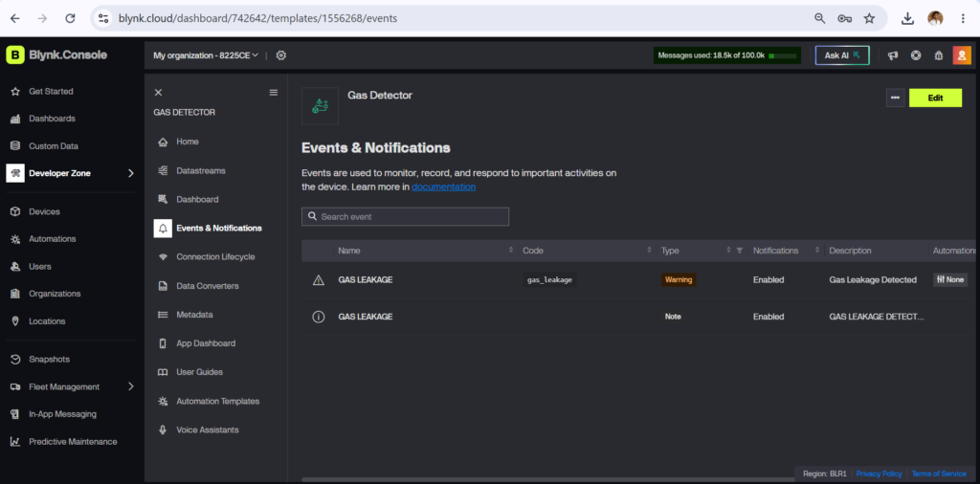Select the Developer Zone tools icon
Viewport: 980px width, 484px height.
point(15,173)
